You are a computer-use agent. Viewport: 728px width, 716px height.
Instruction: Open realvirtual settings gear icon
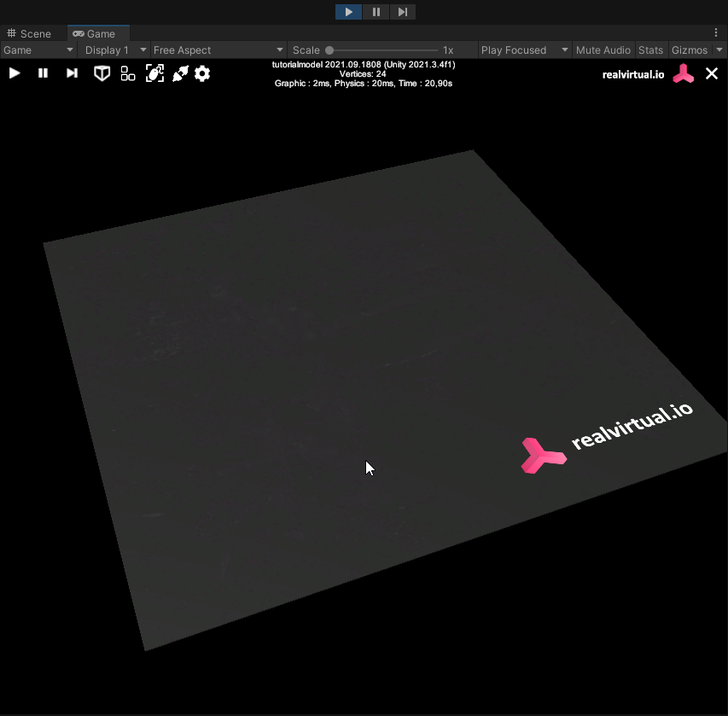click(202, 73)
